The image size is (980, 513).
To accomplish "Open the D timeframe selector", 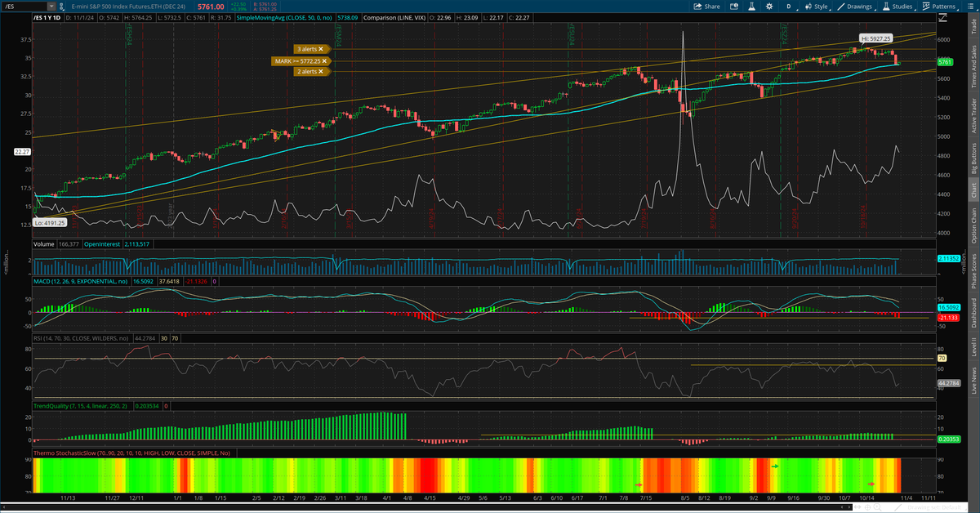I will tap(789, 6).
